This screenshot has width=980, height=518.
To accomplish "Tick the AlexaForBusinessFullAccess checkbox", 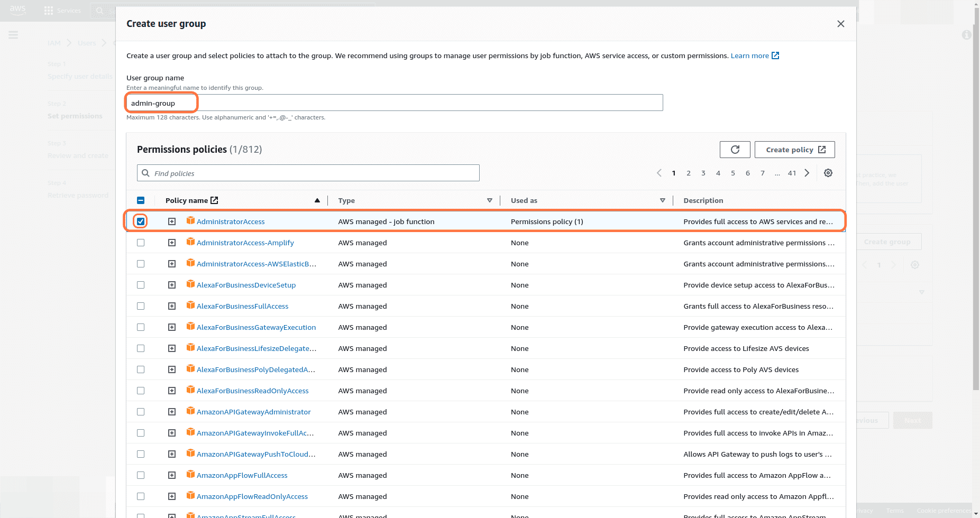I will pyautogui.click(x=141, y=306).
